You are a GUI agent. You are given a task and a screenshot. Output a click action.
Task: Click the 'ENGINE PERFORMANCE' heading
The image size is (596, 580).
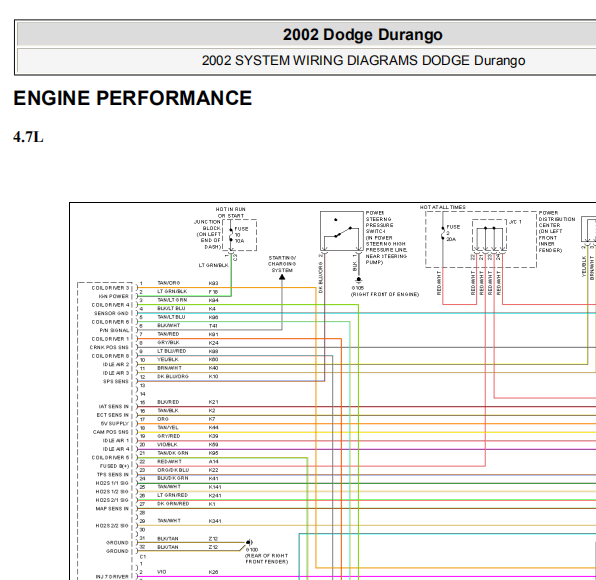133,98
